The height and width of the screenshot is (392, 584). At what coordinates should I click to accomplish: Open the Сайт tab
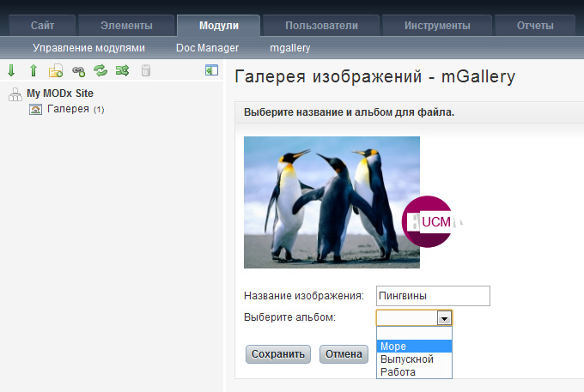tap(42, 26)
